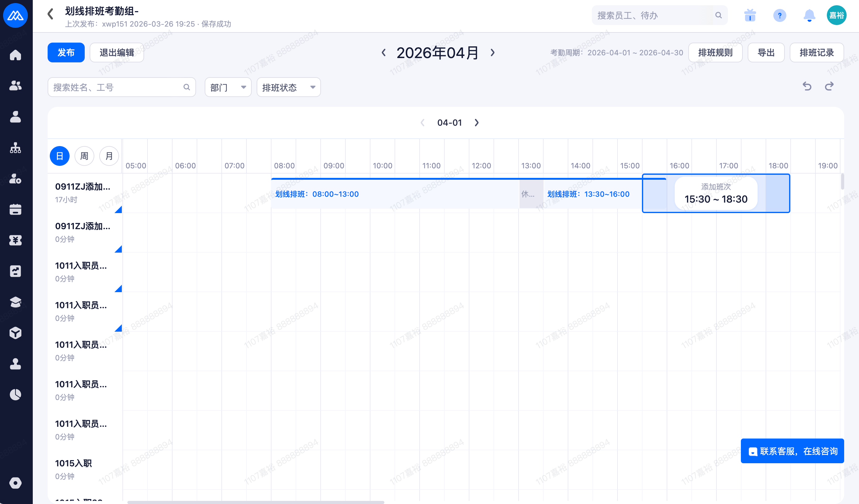This screenshot has width=859, height=504.
Task: Expand the 排班状态 dropdown
Action: tap(288, 87)
